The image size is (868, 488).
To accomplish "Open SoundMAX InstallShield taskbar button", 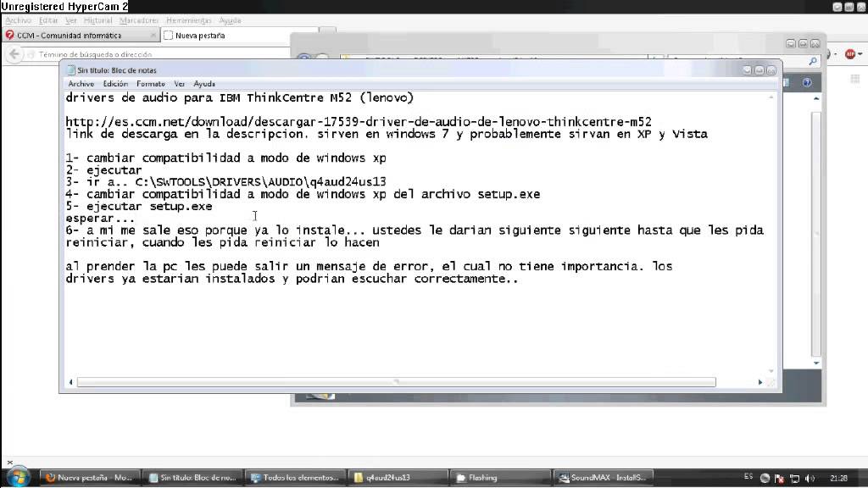I will tap(604, 478).
